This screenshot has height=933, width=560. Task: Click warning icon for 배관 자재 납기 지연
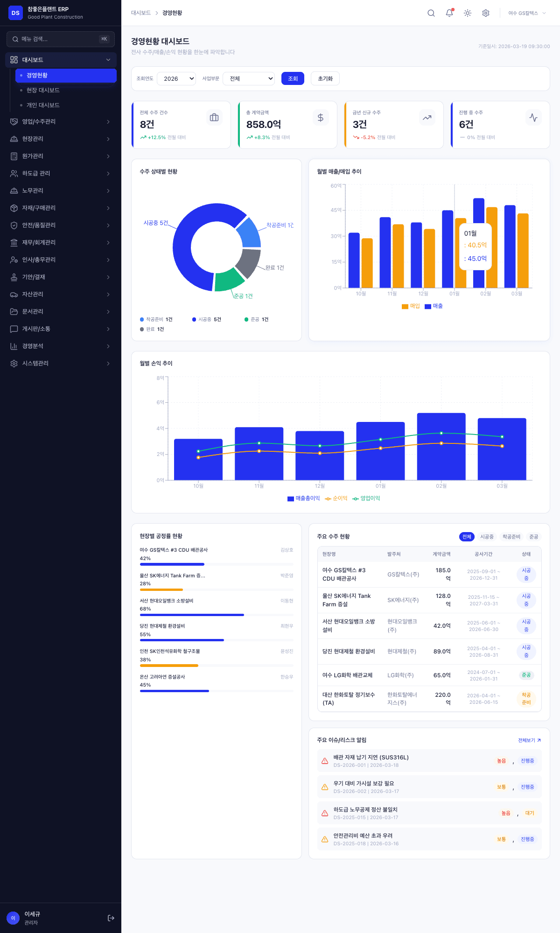pos(325,761)
